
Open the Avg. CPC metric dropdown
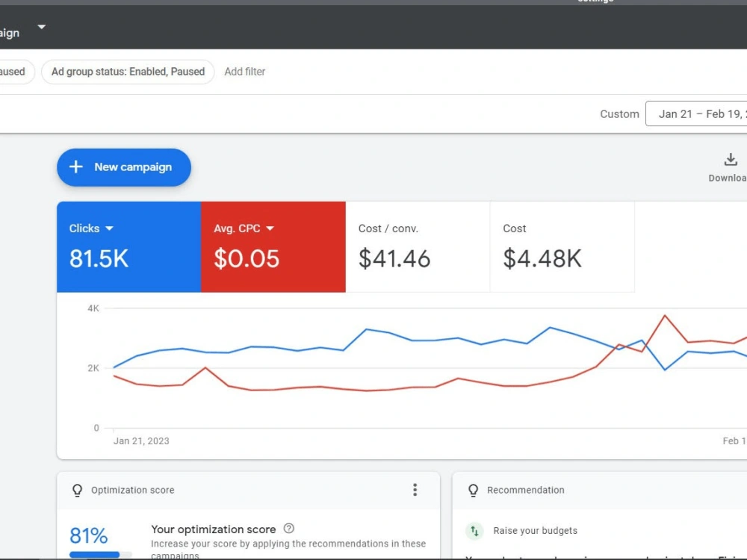pyautogui.click(x=270, y=228)
